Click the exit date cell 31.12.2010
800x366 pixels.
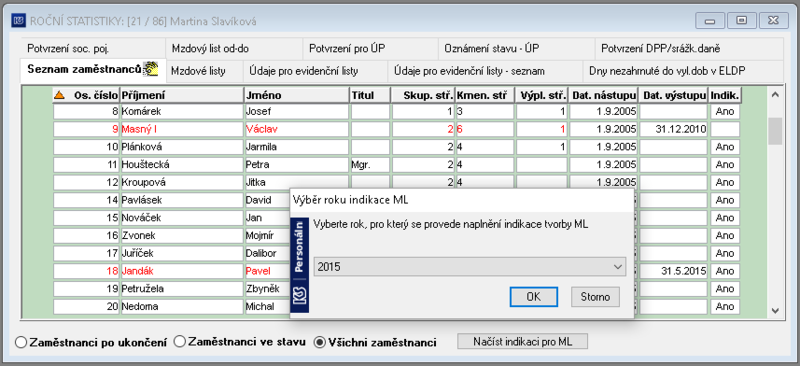[674, 129]
